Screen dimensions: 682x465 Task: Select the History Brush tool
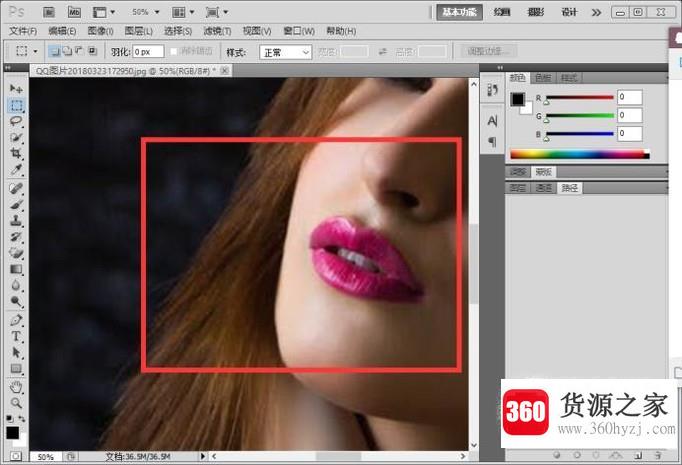(x=16, y=237)
